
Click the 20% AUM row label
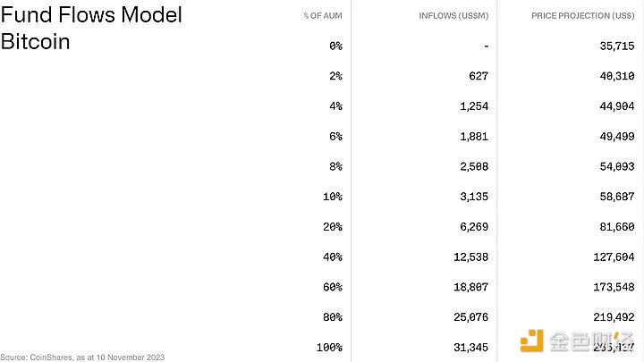331,226
